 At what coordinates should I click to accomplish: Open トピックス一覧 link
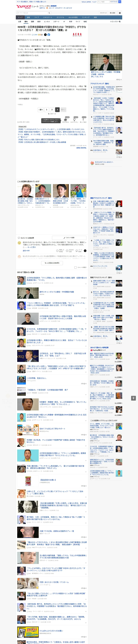coord(115,21)
